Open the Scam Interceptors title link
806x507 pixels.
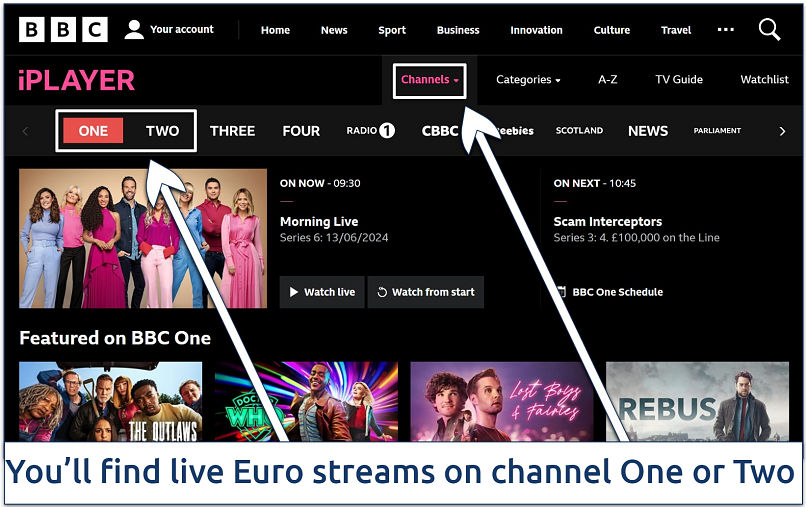tap(608, 222)
